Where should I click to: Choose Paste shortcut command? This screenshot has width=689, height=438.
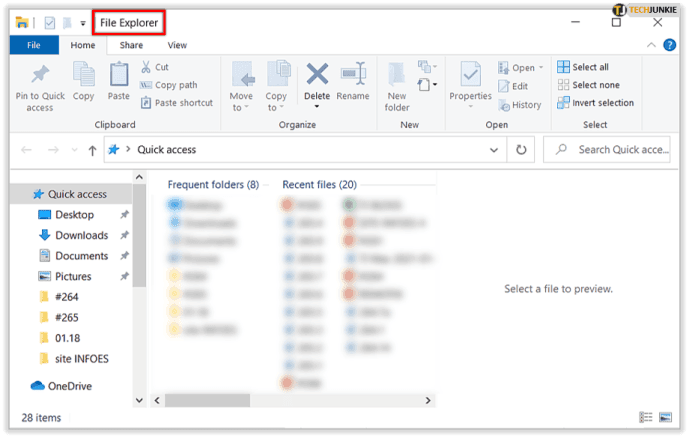[177, 103]
